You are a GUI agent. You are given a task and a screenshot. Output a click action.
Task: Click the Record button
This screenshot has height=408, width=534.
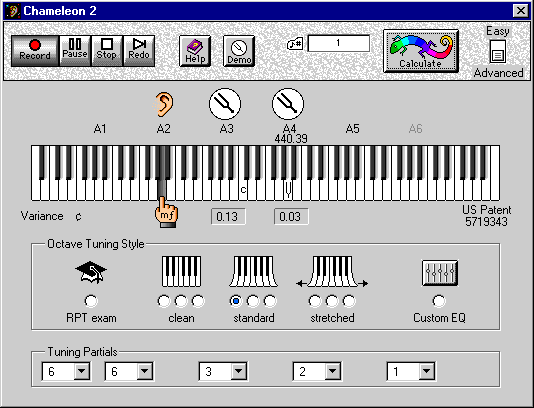click(35, 51)
